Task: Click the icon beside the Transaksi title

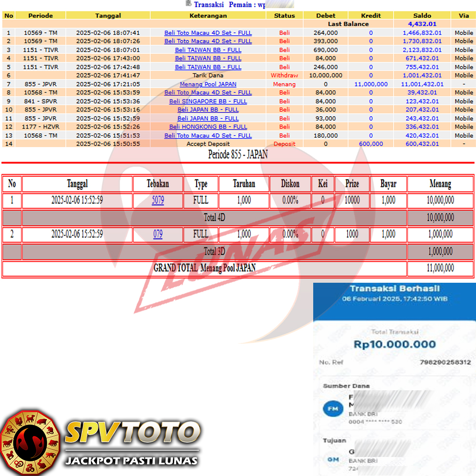Action: pos(188,4)
